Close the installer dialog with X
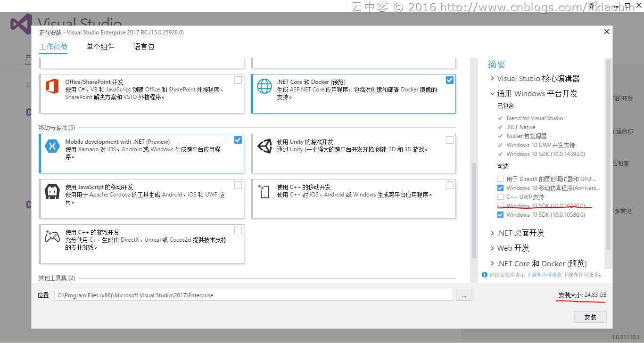The image size is (644, 343). coord(607,32)
